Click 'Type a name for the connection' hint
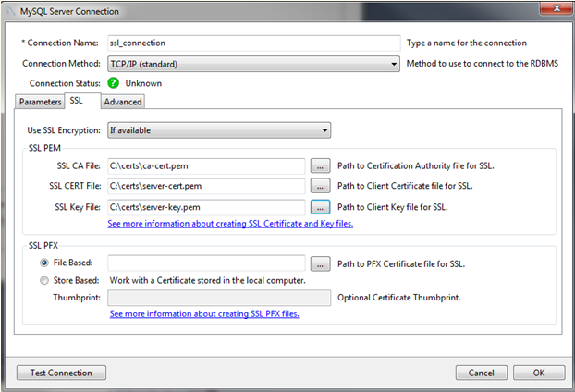Screen dimensions: 575x392 pyautogui.click(x=467, y=43)
